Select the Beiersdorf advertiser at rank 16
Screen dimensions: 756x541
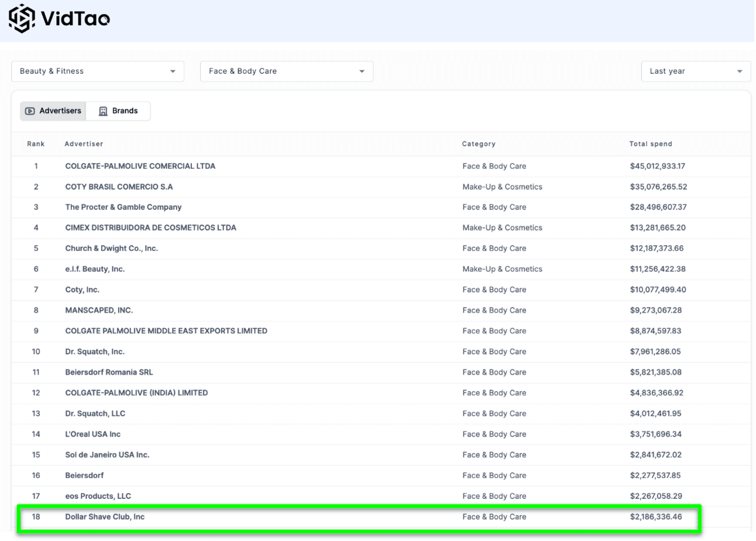coord(84,475)
